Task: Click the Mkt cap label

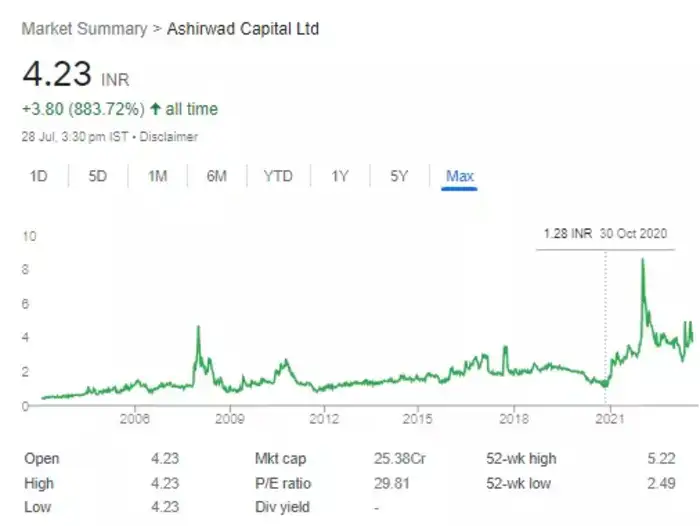Action: click(x=282, y=459)
